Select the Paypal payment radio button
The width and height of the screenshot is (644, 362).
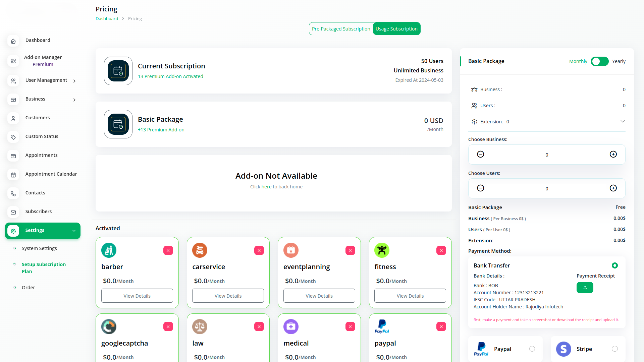pos(532,349)
